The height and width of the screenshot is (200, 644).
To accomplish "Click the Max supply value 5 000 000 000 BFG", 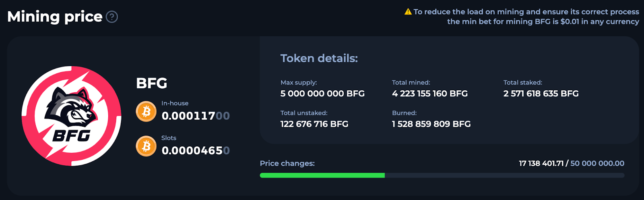I will click(322, 94).
